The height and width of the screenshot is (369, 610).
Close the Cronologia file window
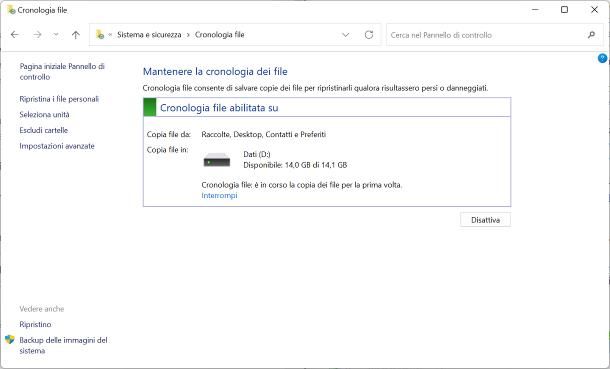tap(594, 10)
